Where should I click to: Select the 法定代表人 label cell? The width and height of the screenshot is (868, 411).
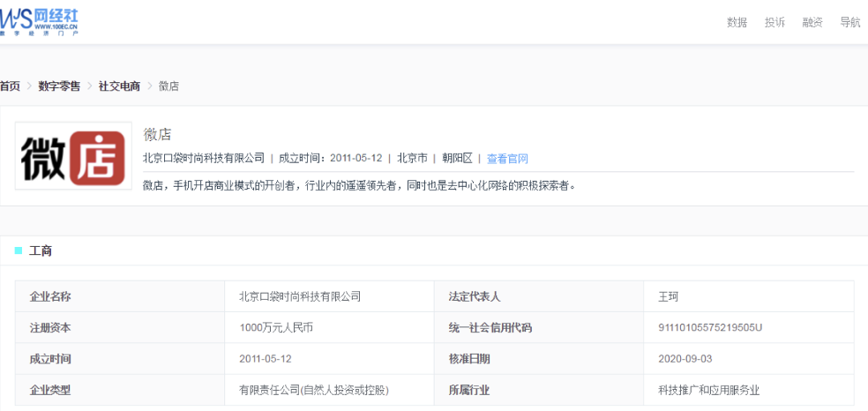coord(539,296)
